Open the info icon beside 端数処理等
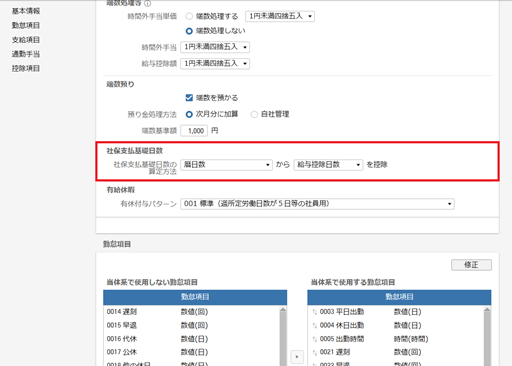This screenshot has width=512, height=366. [x=148, y=3]
